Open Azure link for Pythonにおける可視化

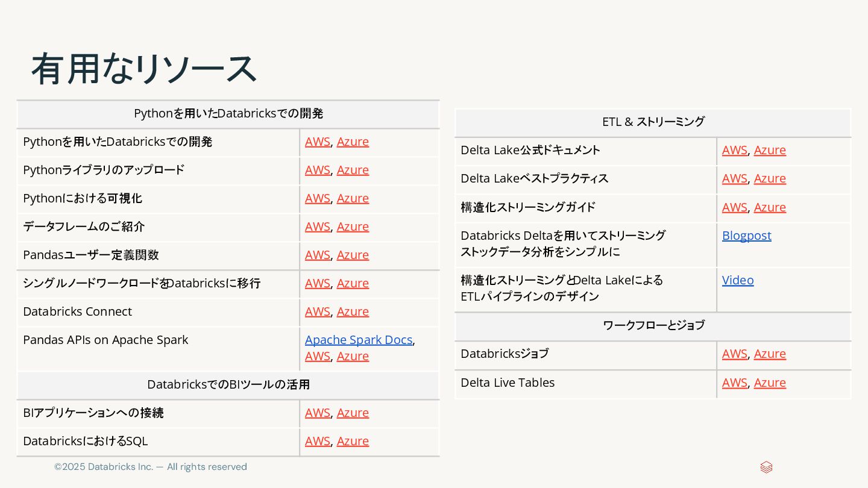coord(353,198)
